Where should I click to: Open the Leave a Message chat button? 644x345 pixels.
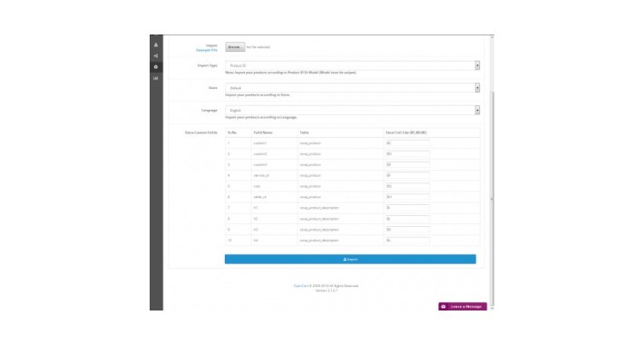463,306
